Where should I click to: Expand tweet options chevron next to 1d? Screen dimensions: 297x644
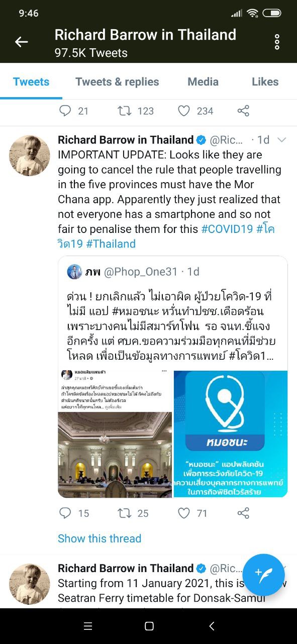(281, 140)
